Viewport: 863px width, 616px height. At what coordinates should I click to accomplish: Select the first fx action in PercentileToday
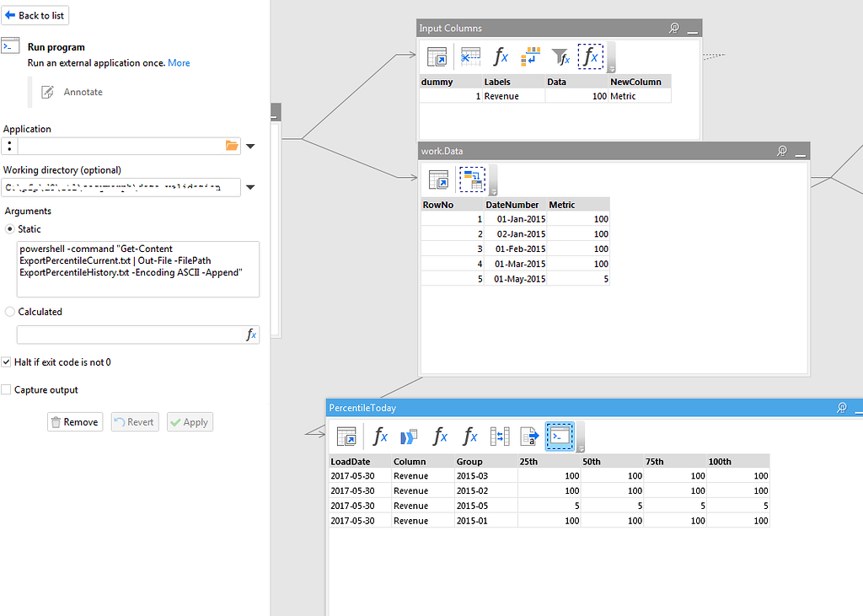(380, 437)
